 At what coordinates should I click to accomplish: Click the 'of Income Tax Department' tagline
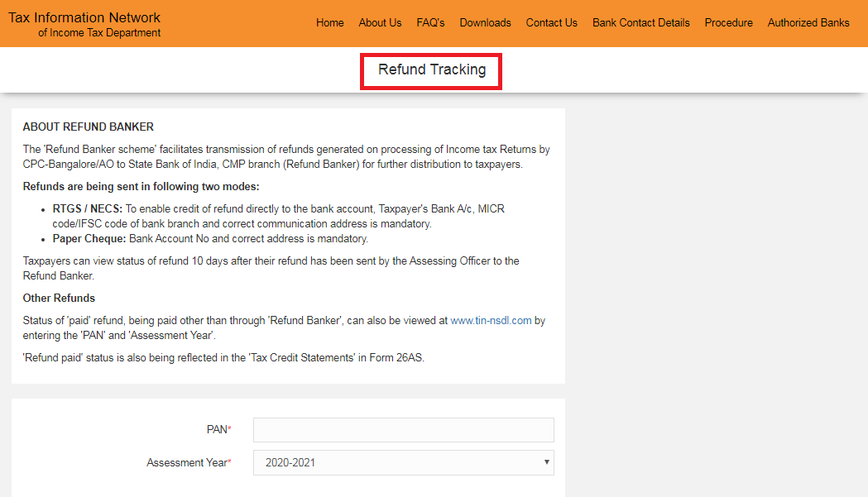(99, 32)
